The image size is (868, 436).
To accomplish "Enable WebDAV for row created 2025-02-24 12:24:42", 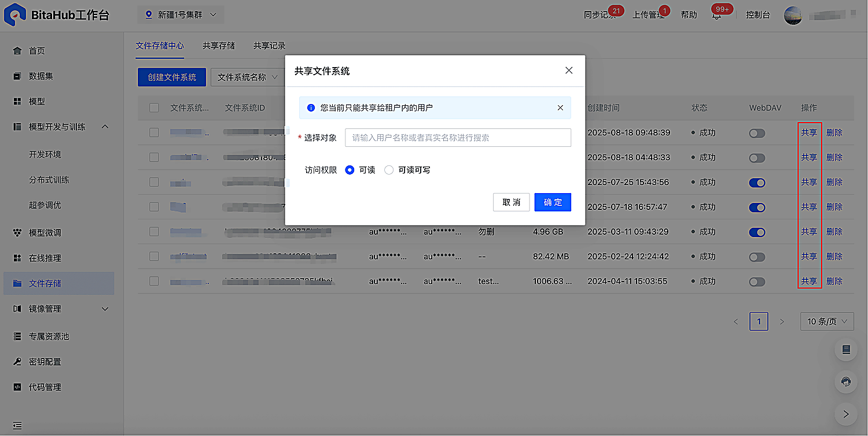I will (x=757, y=257).
